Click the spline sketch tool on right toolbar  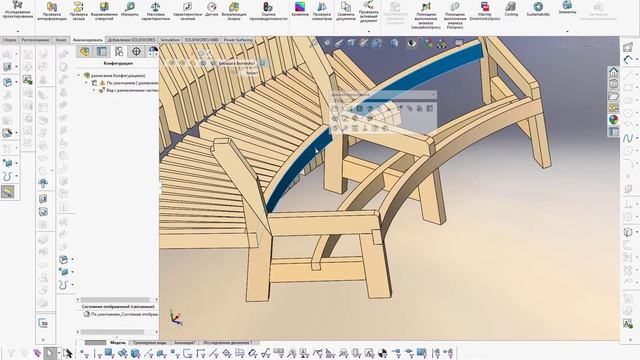pos(628,138)
